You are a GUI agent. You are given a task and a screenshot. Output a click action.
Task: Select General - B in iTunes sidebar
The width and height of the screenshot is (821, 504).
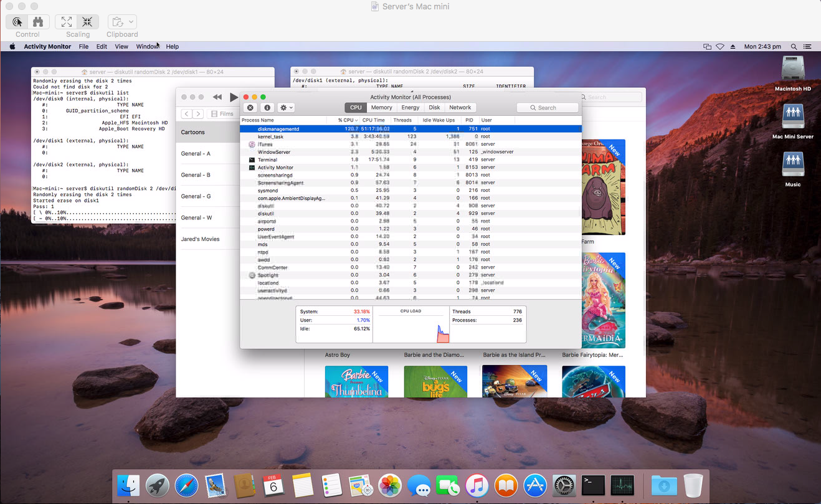(207, 175)
